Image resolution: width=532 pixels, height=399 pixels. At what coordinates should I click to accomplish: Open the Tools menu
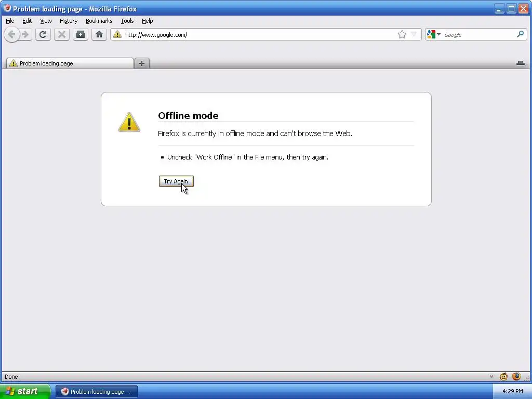[127, 21]
